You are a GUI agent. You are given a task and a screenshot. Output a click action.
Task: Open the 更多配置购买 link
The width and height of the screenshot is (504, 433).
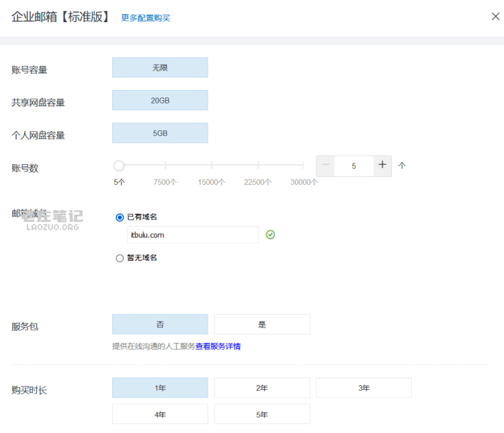145,18
